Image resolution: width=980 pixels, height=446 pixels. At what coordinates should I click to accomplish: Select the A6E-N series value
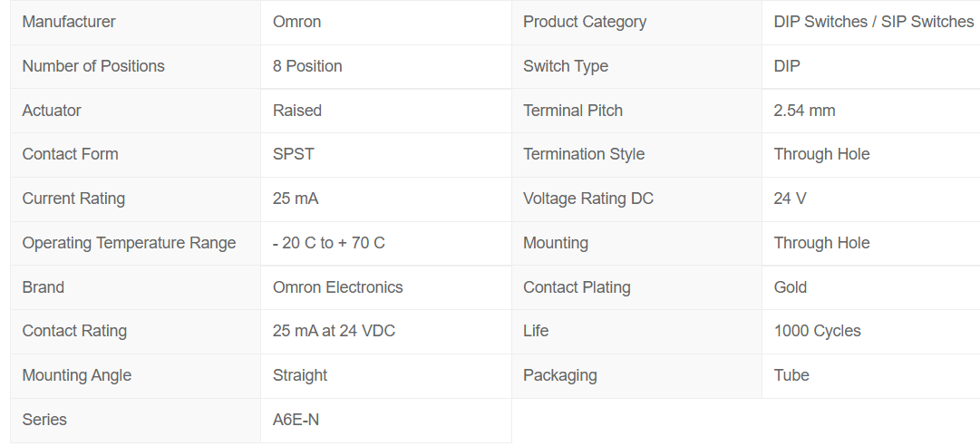coord(296,420)
